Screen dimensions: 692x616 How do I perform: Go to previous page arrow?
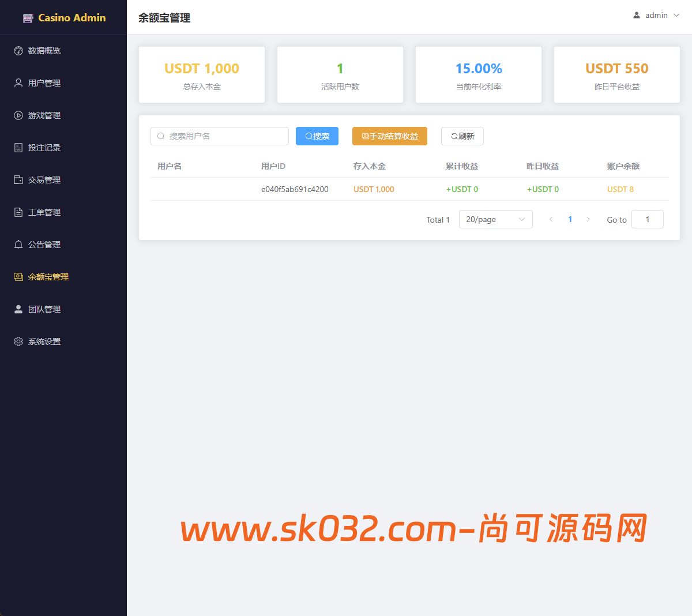551,219
